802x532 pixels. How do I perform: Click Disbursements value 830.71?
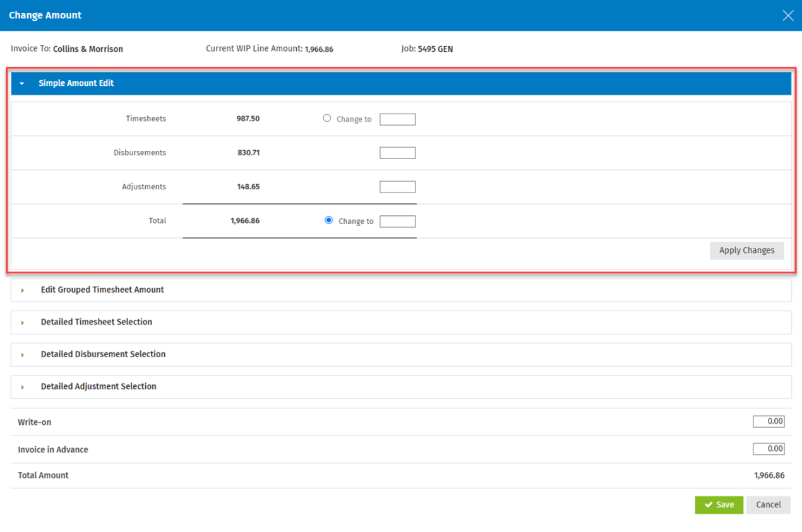[248, 153]
